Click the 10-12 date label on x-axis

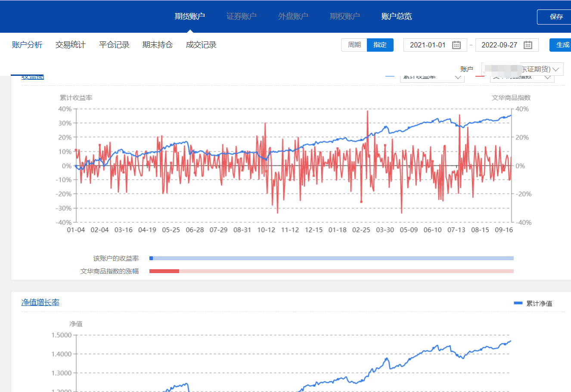click(x=266, y=230)
